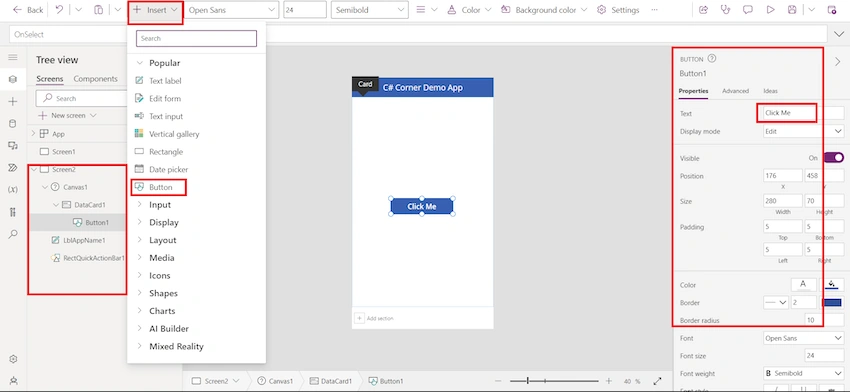
Task: Open the Data cylinder icon in left rail
Action: 13,124
